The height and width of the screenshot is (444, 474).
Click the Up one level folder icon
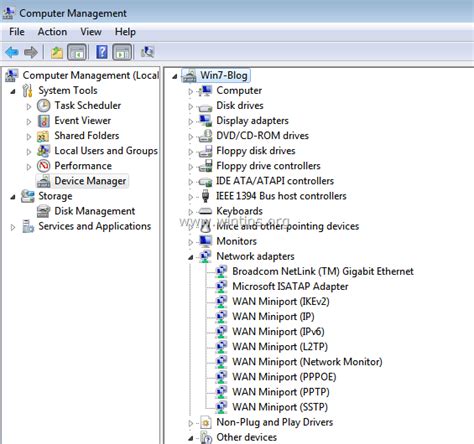57,52
